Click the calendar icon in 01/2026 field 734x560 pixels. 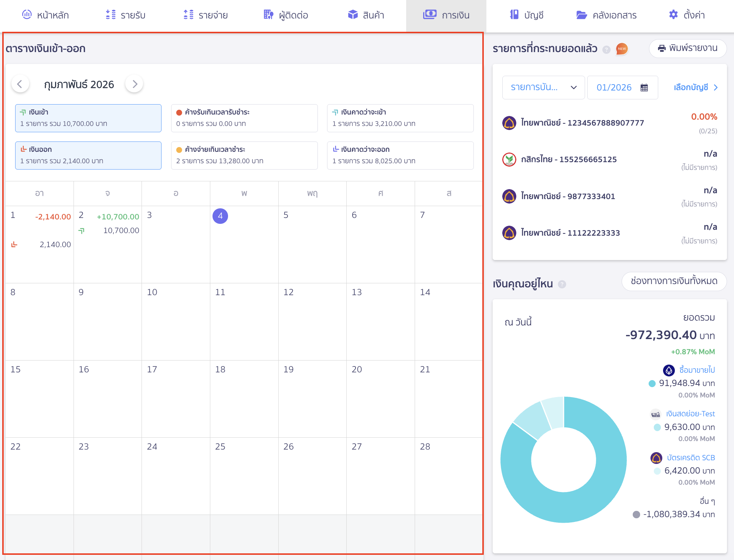point(644,88)
